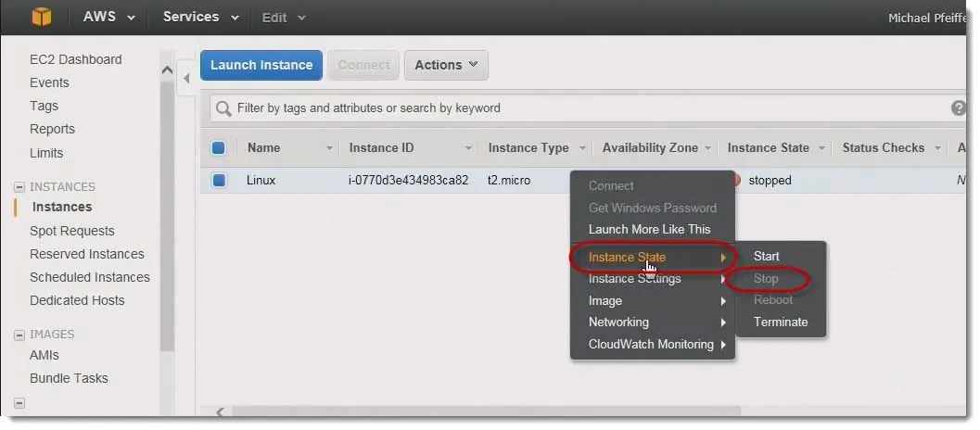This screenshot has width=980, height=430.
Task: Click the greyed Connect button
Action: (363, 65)
